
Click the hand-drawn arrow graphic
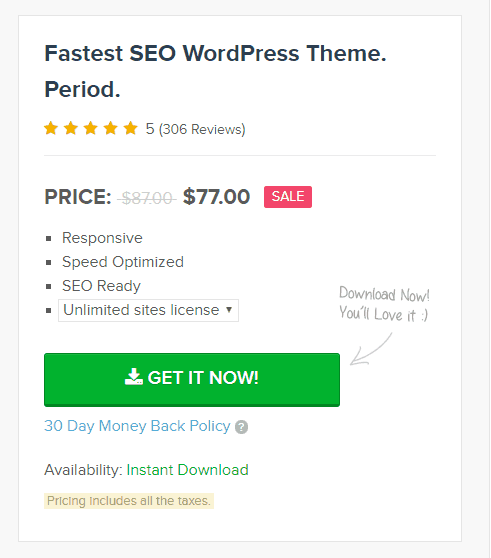pyautogui.click(x=371, y=349)
